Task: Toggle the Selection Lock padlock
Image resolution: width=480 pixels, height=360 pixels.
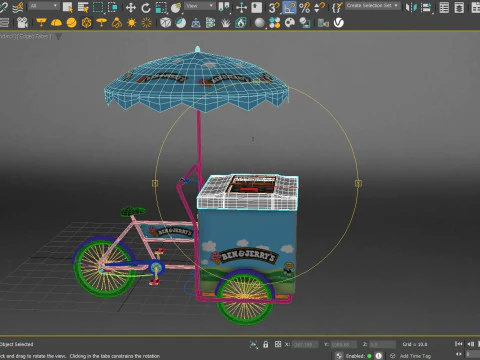Action: click(x=266, y=344)
